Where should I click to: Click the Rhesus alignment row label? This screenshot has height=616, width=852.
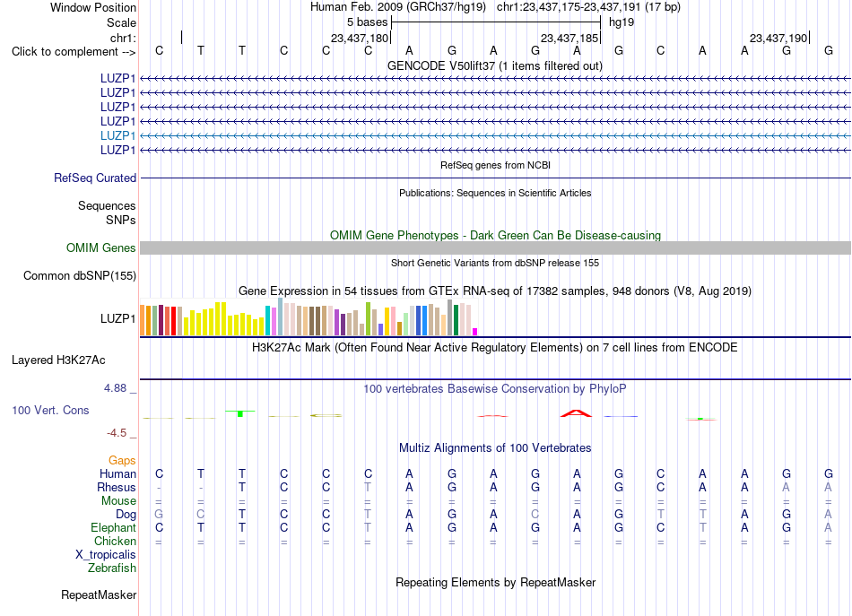pos(117,487)
